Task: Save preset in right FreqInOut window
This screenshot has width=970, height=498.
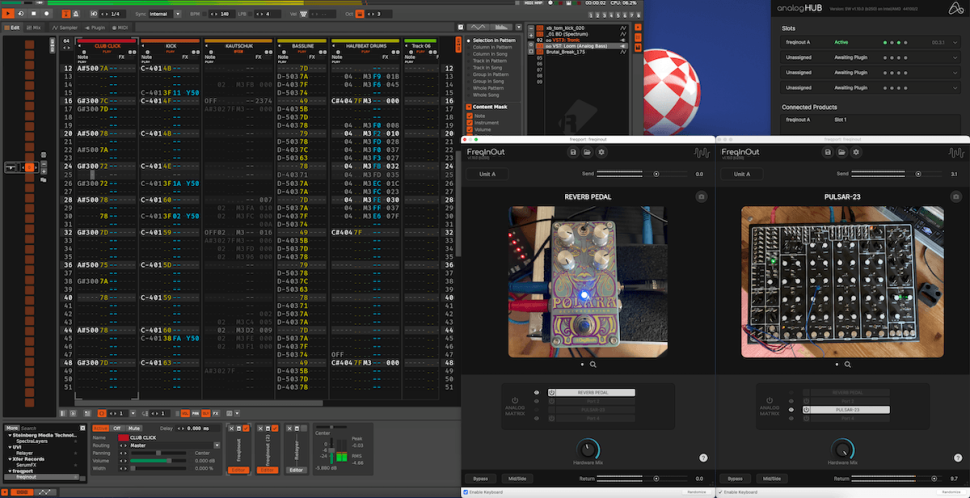Action: [828, 152]
